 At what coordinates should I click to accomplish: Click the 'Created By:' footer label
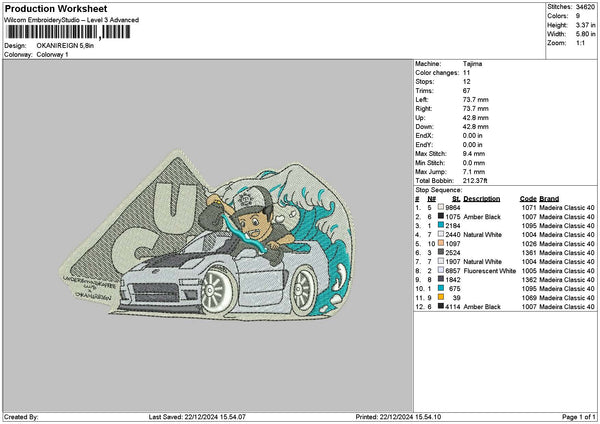coord(21,417)
